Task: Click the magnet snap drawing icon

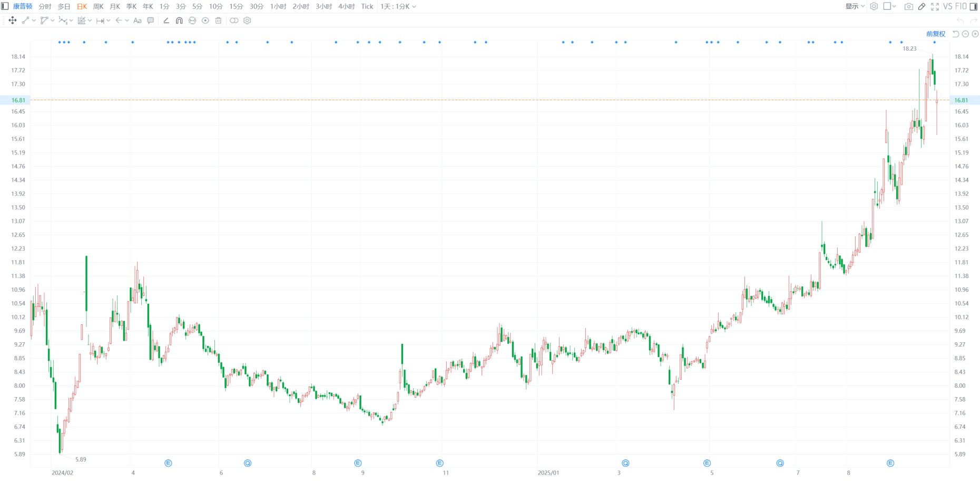Action: tap(179, 21)
